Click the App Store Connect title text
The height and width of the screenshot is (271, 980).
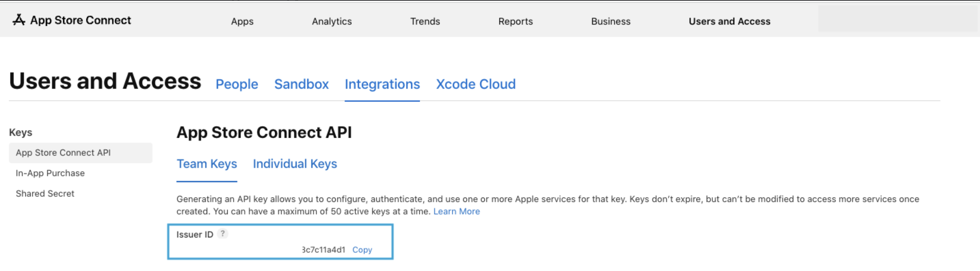click(81, 20)
